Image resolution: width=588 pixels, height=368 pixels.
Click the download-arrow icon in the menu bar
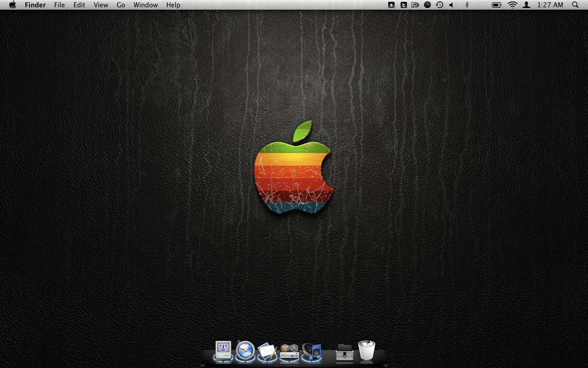(391, 5)
